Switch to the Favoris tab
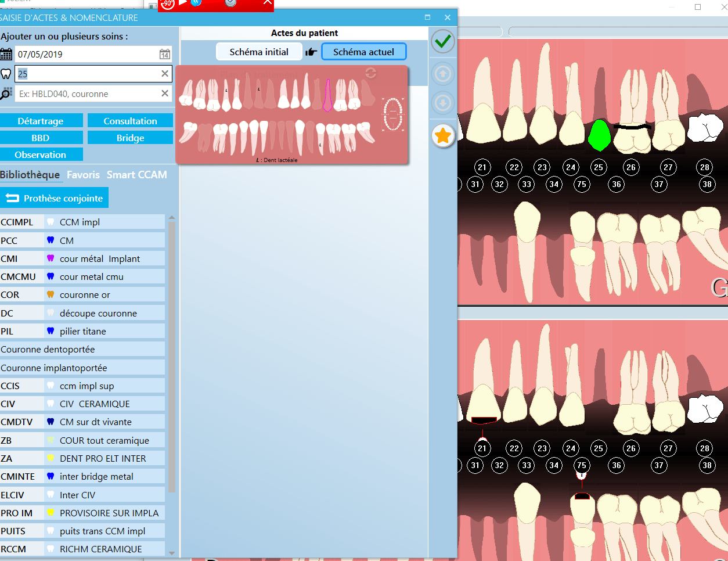Screen dimensions: 728x561 coord(83,175)
